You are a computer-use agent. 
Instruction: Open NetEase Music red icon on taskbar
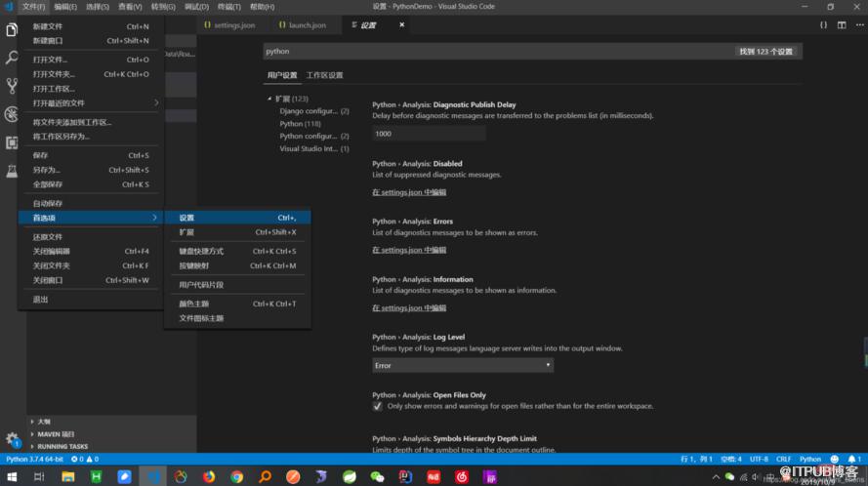click(x=462, y=476)
